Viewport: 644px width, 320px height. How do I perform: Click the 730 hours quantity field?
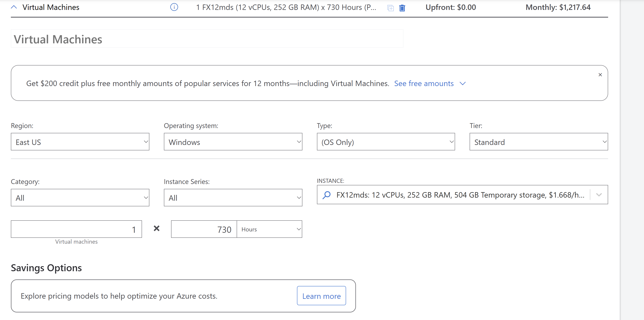204,229
